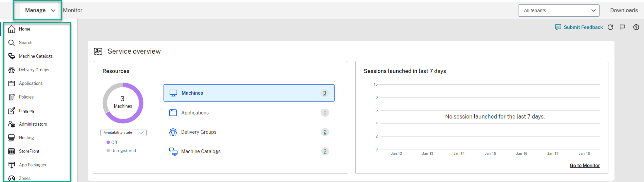The height and width of the screenshot is (182, 644).
Task: Select the Policies sidebar icon
Action: [x=12, y=97]
